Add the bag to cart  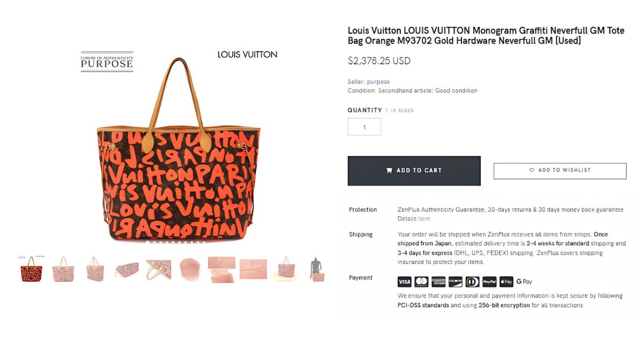pos(414,171)
